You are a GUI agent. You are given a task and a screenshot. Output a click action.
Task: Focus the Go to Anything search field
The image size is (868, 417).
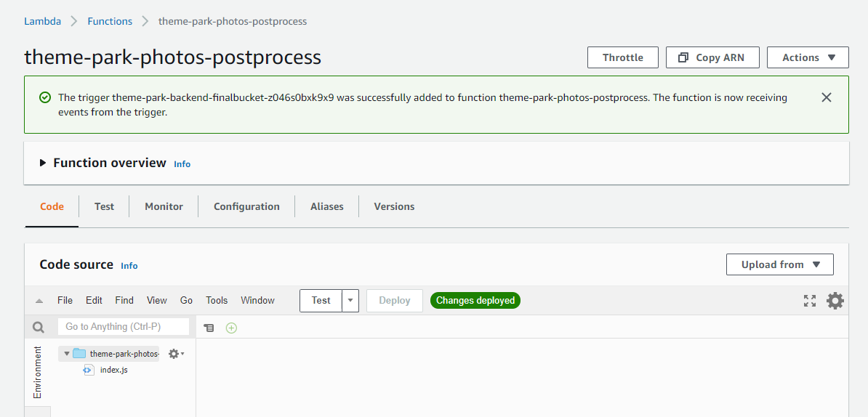pos(124,327)
